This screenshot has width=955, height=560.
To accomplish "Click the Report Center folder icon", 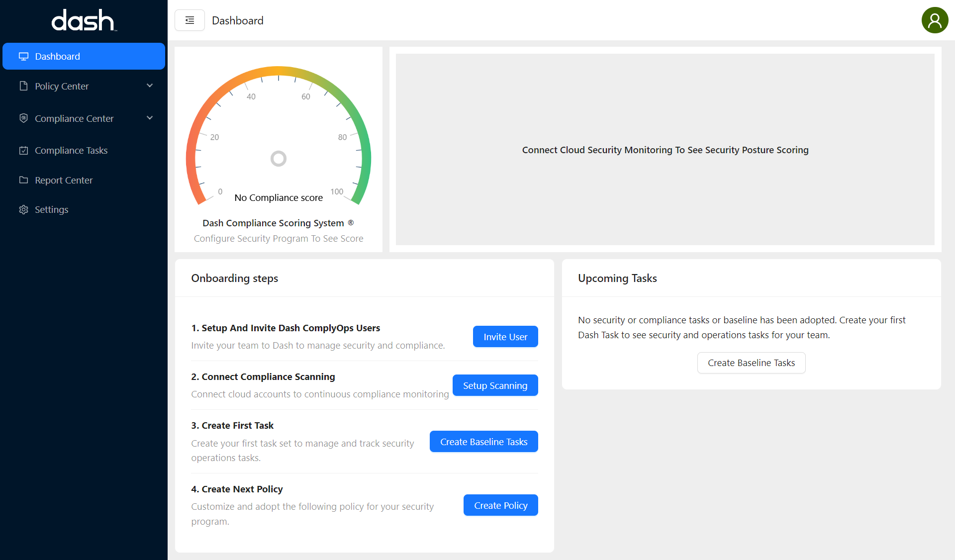I will pyautogui.click(x=23, y=180).
